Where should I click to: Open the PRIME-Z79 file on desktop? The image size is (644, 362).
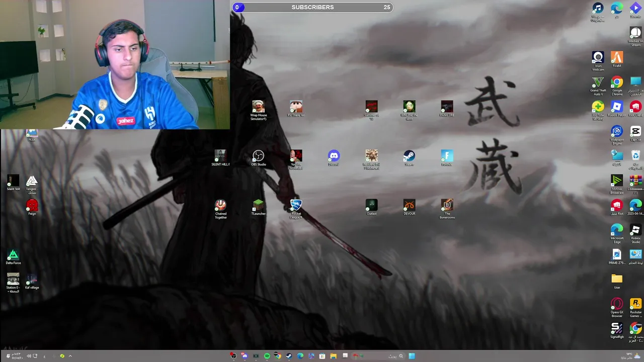(617, 256)
